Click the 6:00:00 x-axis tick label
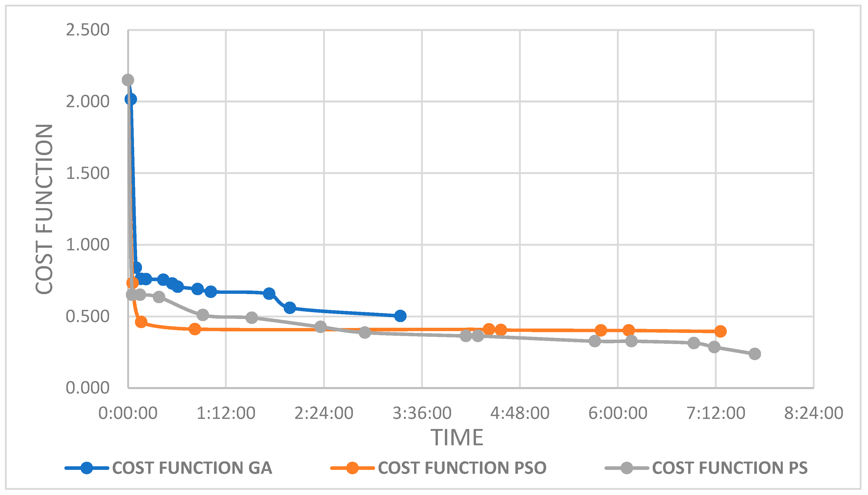Viewport: 868px width, 495px height. [618, 413]
